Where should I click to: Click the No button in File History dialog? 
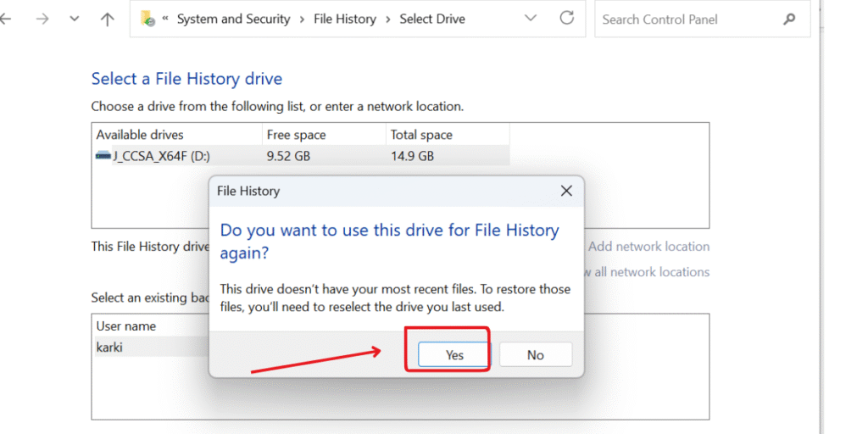536,355
